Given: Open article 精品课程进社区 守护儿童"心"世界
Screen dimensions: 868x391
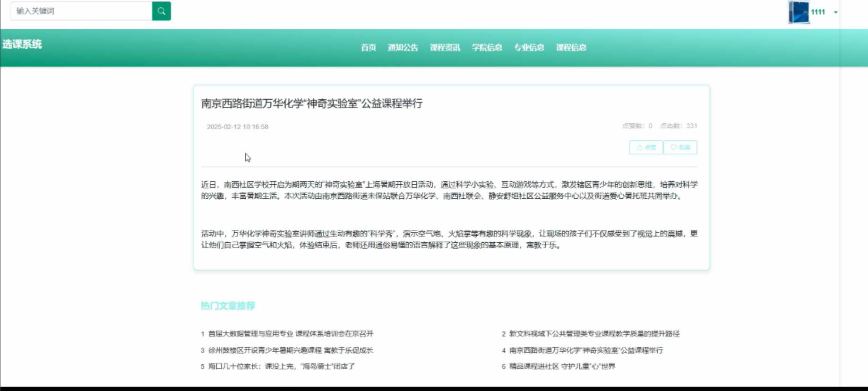Looking at the screenshot, I should tap(562, 366).
